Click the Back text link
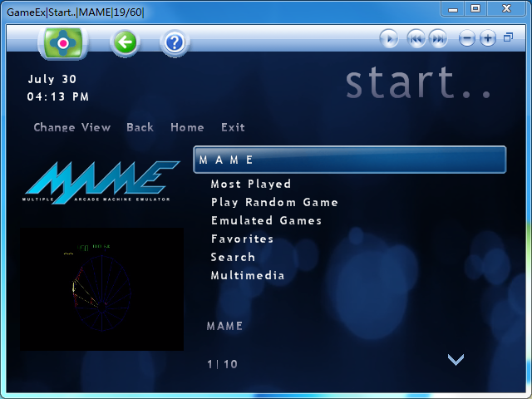The image size is (532, 399). (x=140, y=127)
